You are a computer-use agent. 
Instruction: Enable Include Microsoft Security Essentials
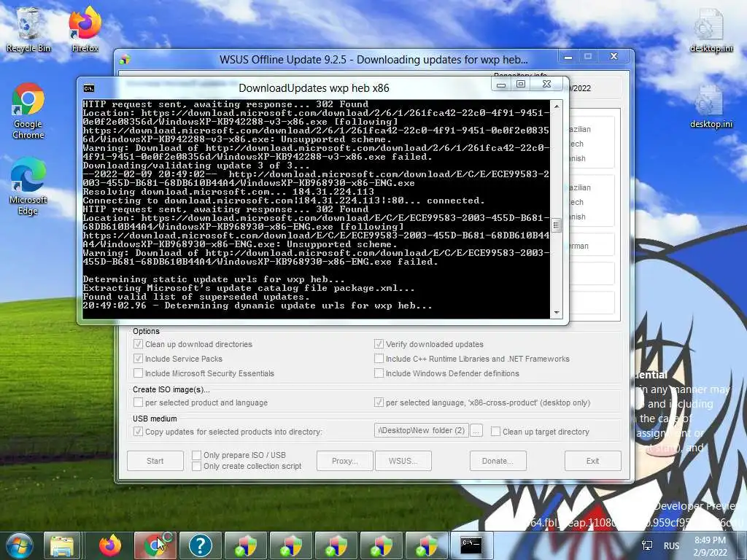(x=138, y=373)
